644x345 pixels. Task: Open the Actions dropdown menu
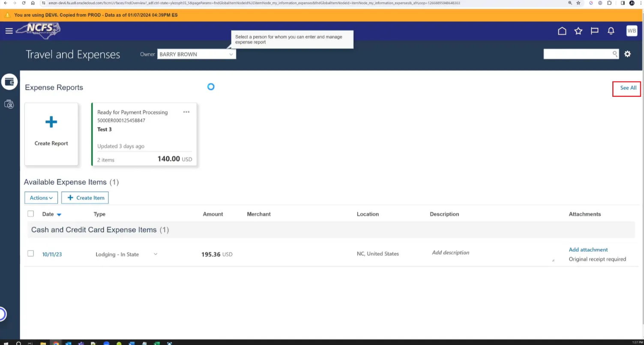(41, 198)
